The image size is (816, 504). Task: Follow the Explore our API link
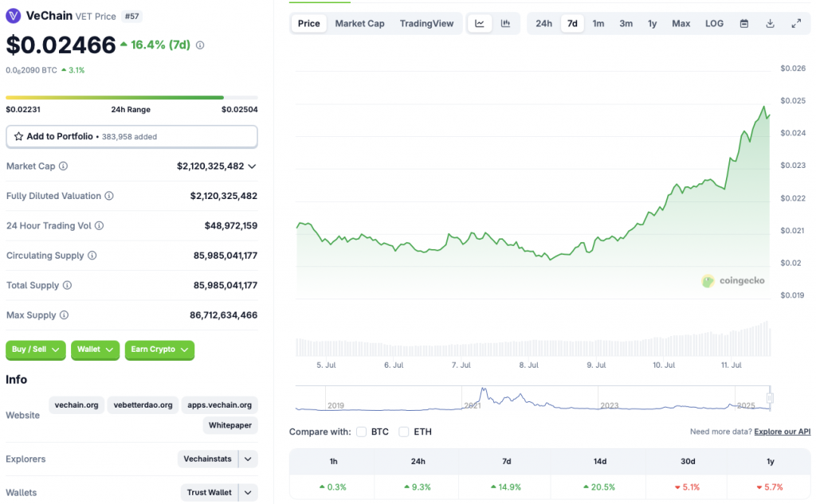[783, 432]
